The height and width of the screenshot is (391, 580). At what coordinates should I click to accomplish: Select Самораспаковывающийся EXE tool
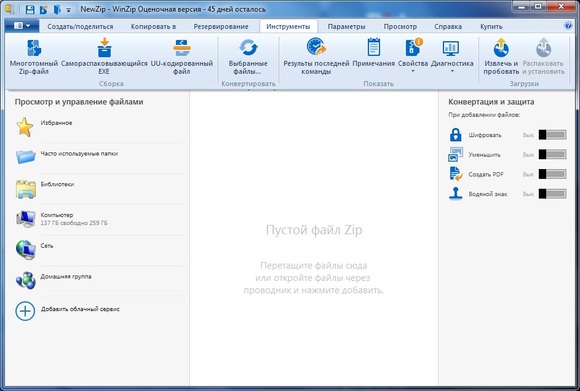104,57
